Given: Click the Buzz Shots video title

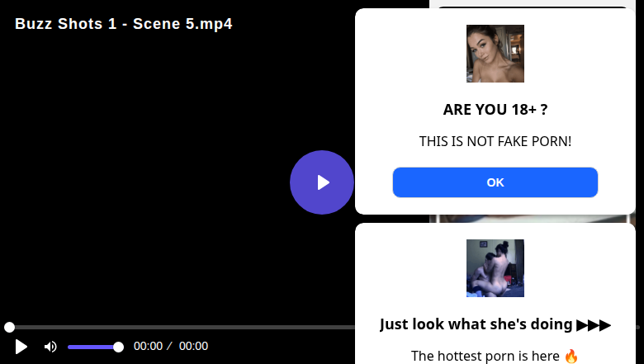Looking at the screenshot, I should point(124,24).
